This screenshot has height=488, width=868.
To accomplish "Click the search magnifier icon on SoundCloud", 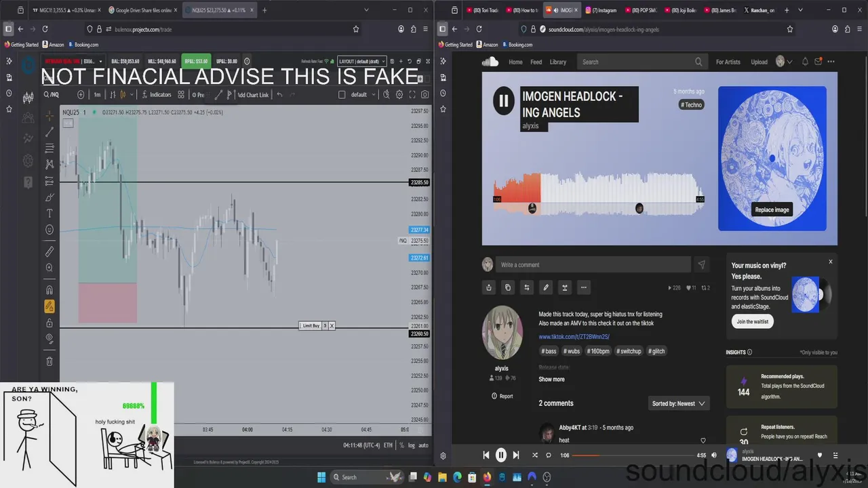I will tap(698, 62).
